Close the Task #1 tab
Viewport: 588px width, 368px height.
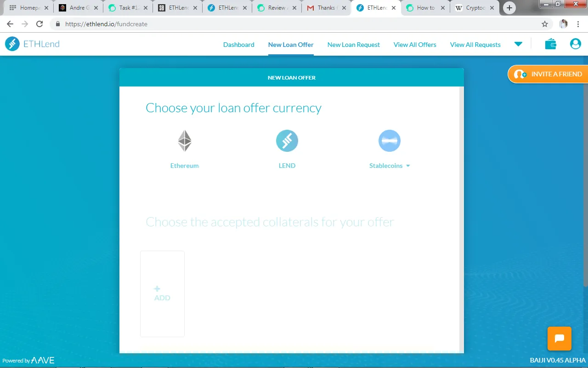[x=145, y=8]
